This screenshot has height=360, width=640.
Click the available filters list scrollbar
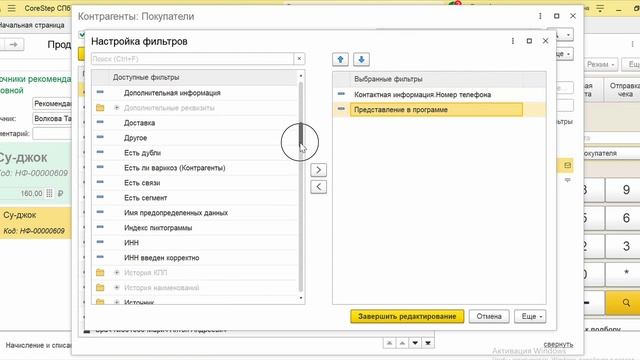coord(301,187)
